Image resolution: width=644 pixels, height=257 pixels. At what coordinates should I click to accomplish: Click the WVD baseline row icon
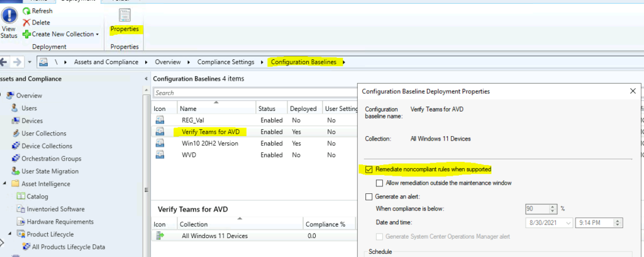pos(160,155)
